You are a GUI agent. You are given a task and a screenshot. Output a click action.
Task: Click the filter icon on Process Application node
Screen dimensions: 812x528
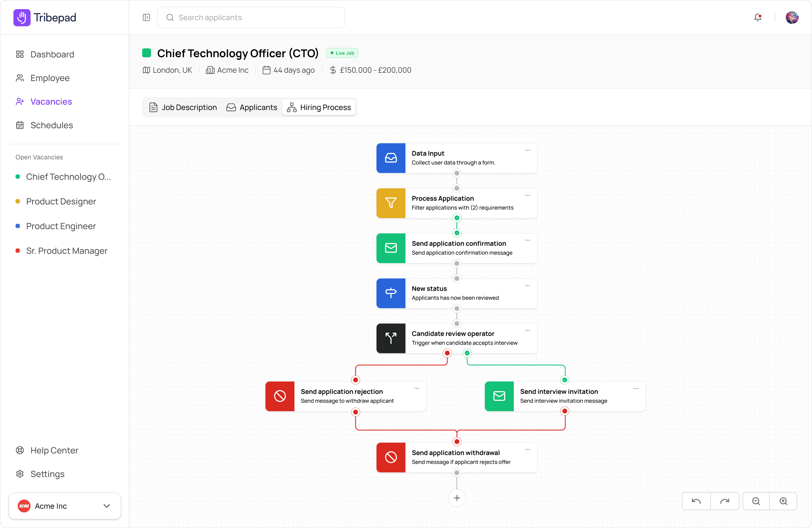click(391, 203)
